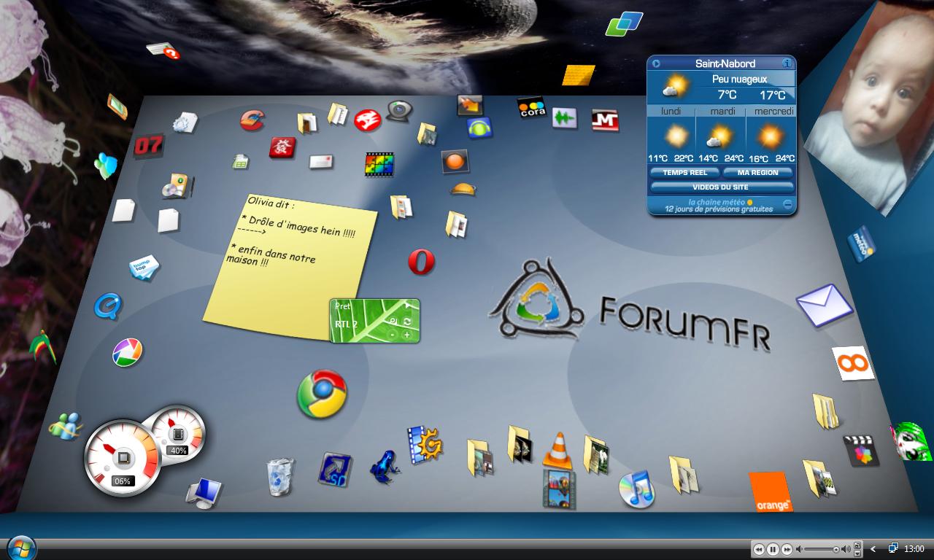Click the weather gadget info icon

click(787, 63)
